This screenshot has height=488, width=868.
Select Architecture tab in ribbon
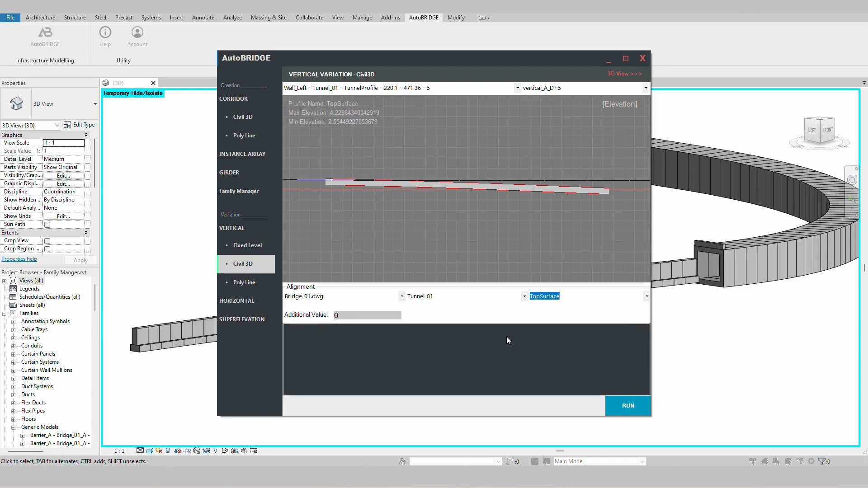point(40,17)
